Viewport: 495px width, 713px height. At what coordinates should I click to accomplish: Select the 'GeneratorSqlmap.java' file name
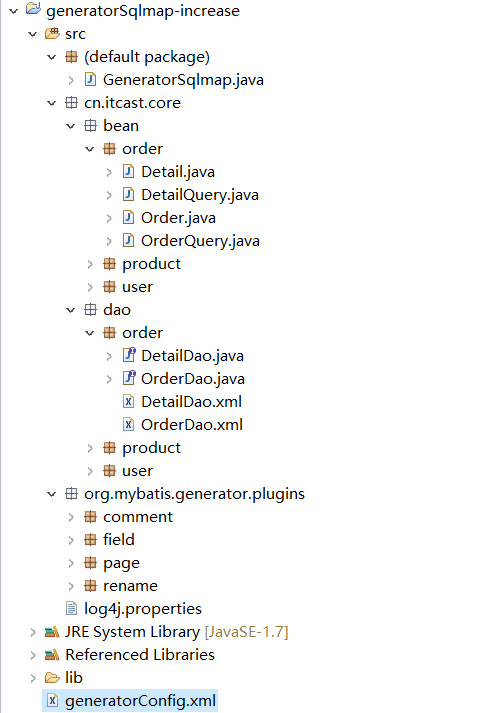point(183,80)
